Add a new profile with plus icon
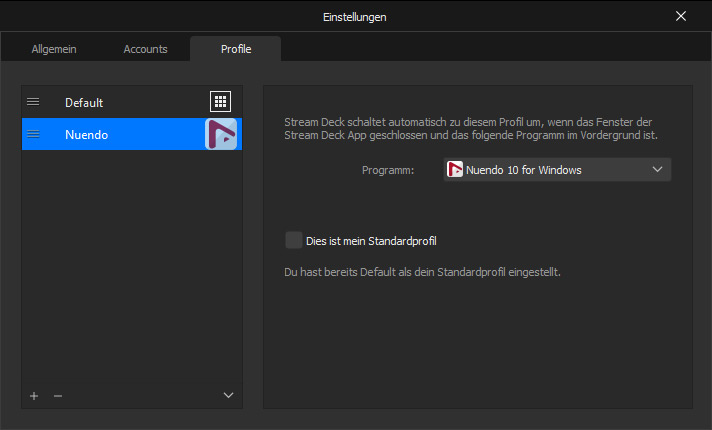 coord(34,396)
